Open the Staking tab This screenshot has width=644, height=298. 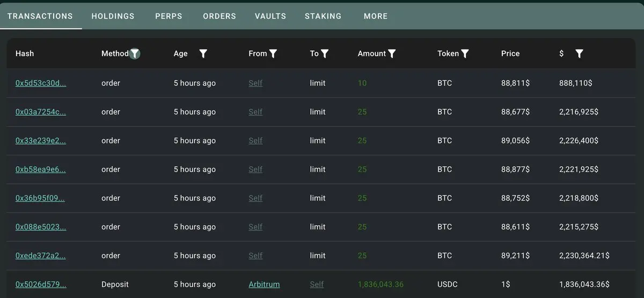click(x=323, y=16)
